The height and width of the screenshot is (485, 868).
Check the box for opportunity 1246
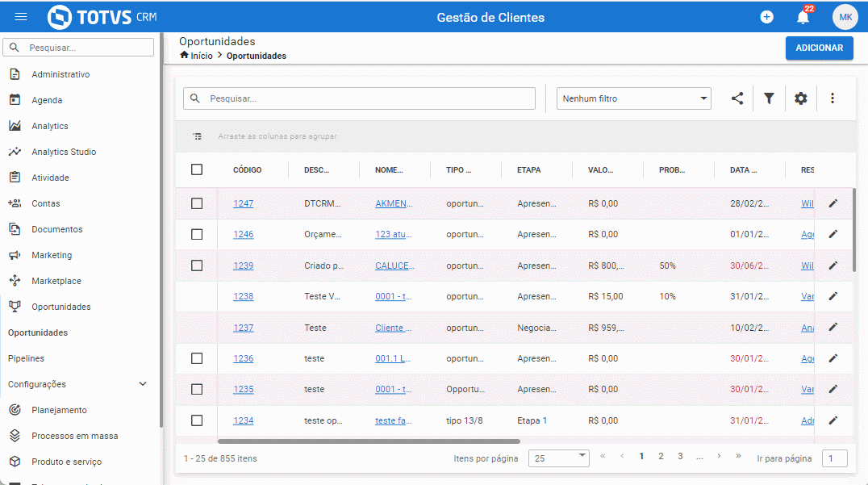point(197,234)
